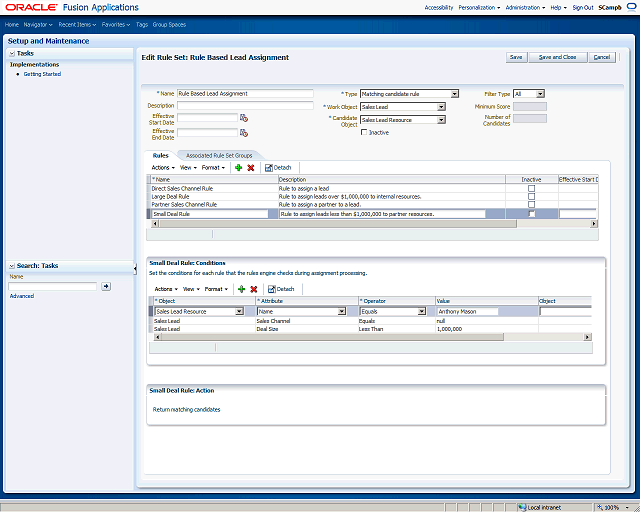Select the Large Deal Rule row
The height and width of the screenshot is (512, 640).
[372, 196]
